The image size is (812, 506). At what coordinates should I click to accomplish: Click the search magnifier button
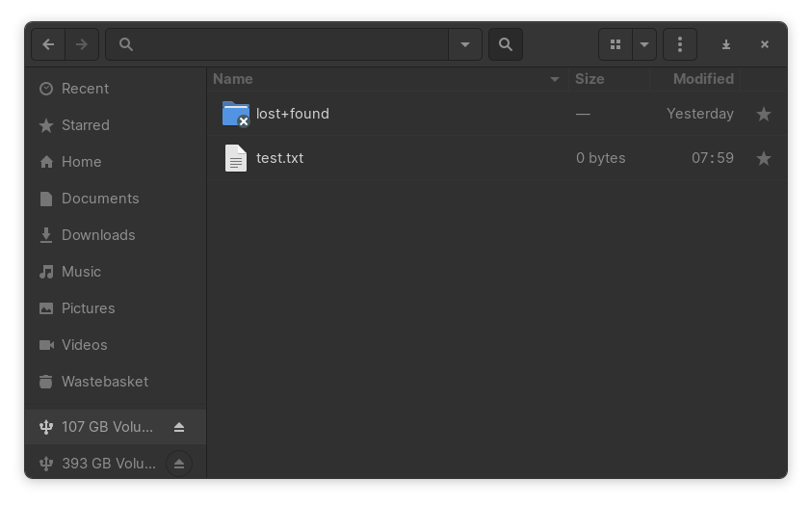pyautogui.click(x=506, y=44)
